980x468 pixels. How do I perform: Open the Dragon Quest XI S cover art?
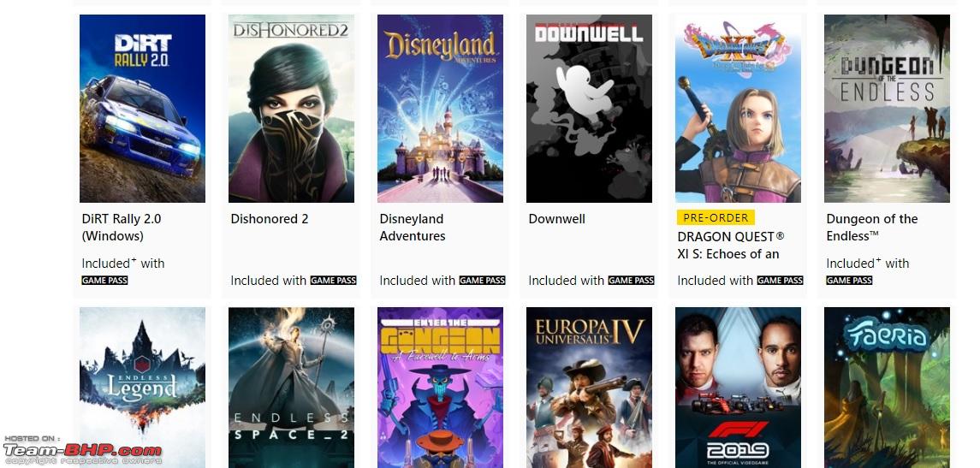(x=738, y=109)
